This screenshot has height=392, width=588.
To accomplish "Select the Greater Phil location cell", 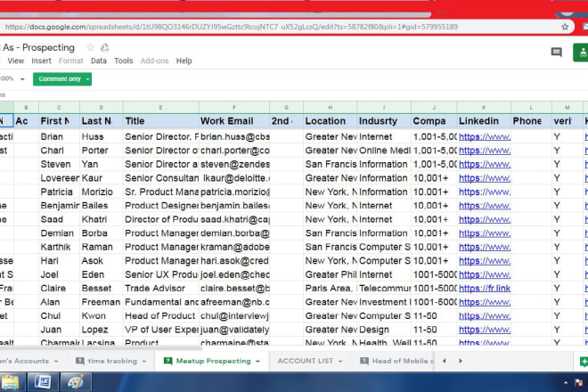I will (x=330, y=274).
